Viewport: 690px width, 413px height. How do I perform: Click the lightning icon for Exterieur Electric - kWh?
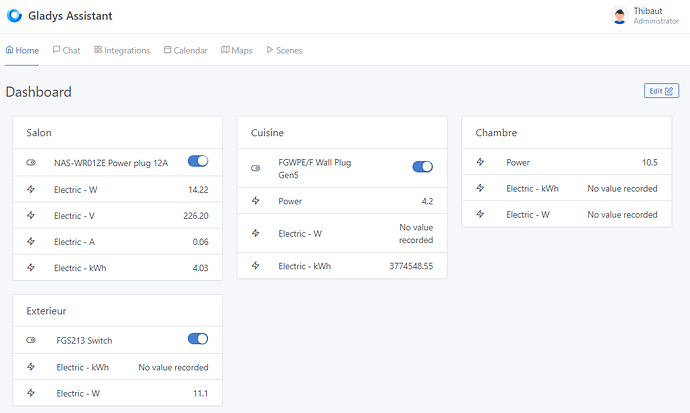(31, 367)
